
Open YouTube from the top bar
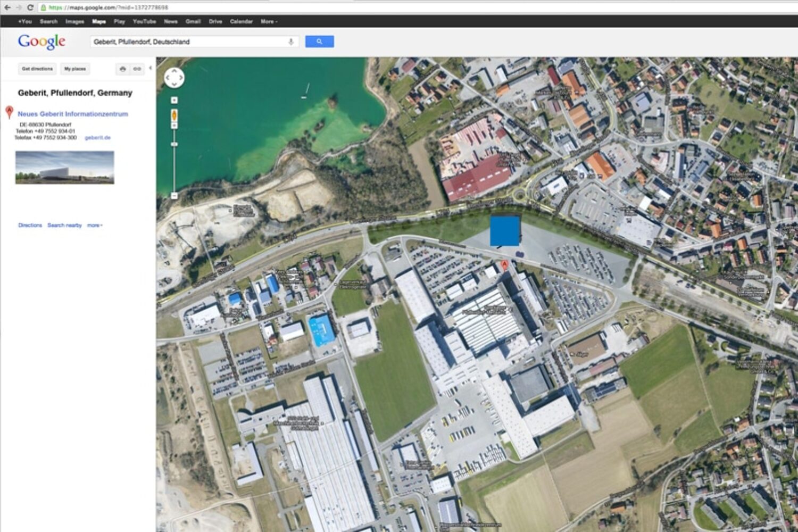144,21
